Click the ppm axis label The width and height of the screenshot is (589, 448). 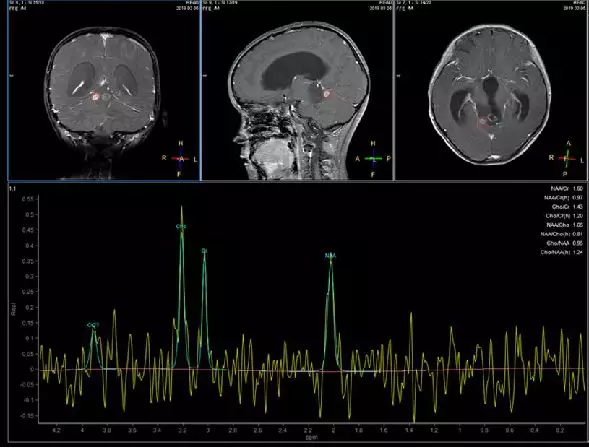pyautogui.click(x=311, y=437)
